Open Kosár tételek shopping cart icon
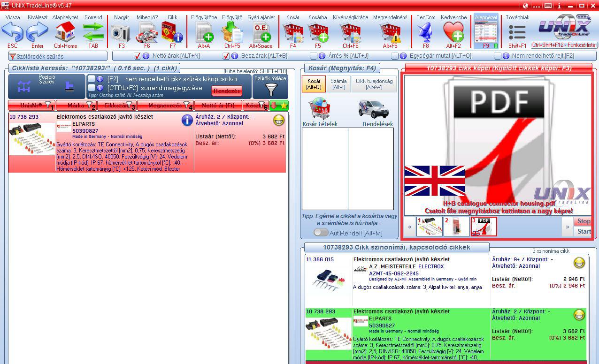The image size is (599, 364). pos(320,108)
